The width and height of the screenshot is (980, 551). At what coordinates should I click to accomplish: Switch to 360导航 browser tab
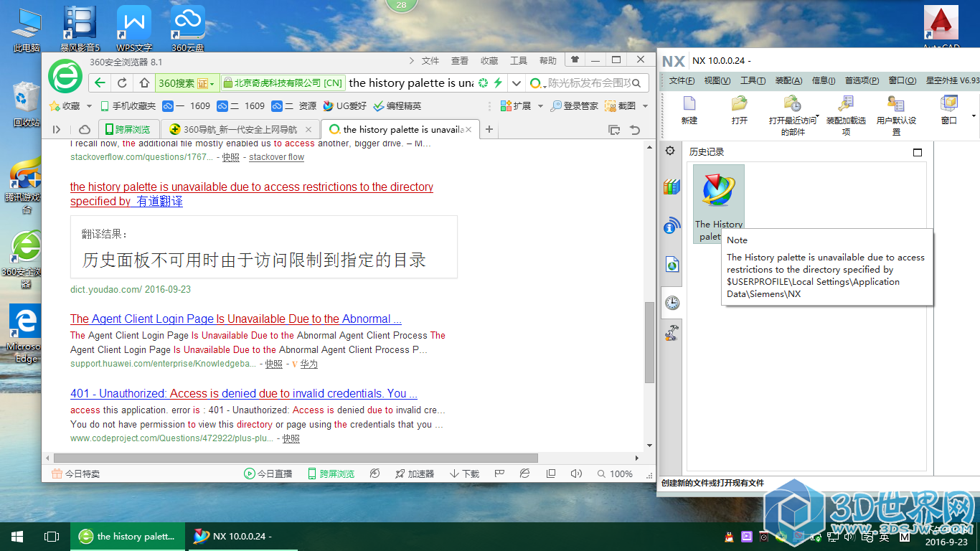coord(240,130)
